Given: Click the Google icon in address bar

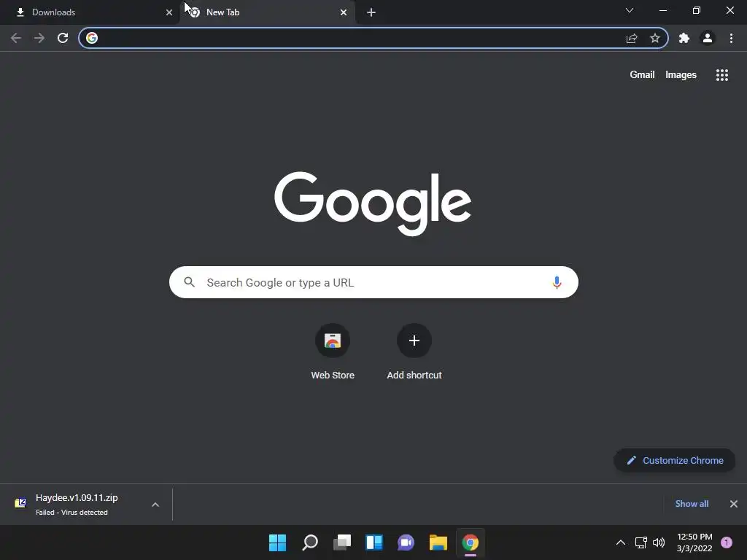Looking at the screenshot, I should click(92, 38).
